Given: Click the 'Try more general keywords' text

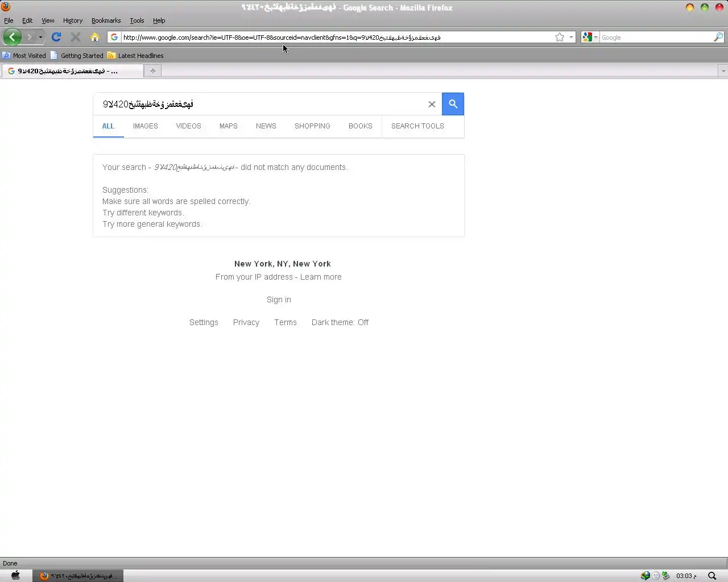Looking at the screenshot, I should 152,224.
